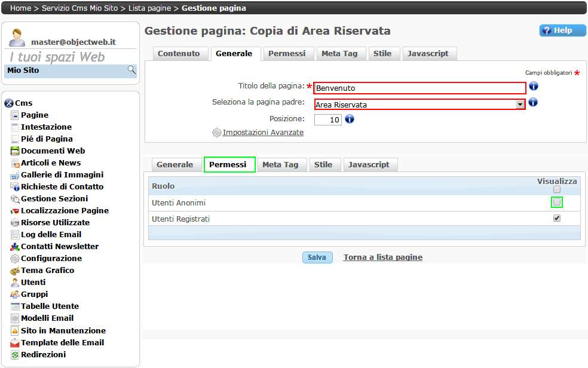The height and width of the screenshot is (368, 588).
Task: Toggle the Visualizza header select-all checkbox
Action: click(x=557, y=189)
